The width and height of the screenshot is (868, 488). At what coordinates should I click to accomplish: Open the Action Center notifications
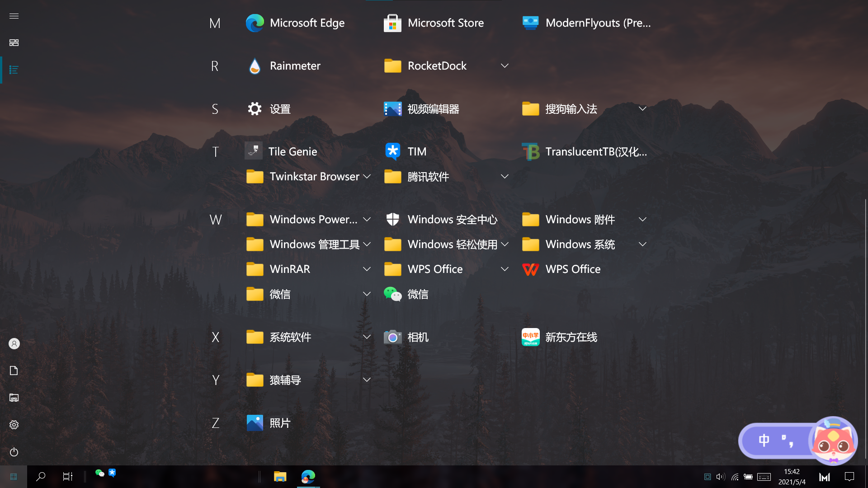(x=849, y=477)
